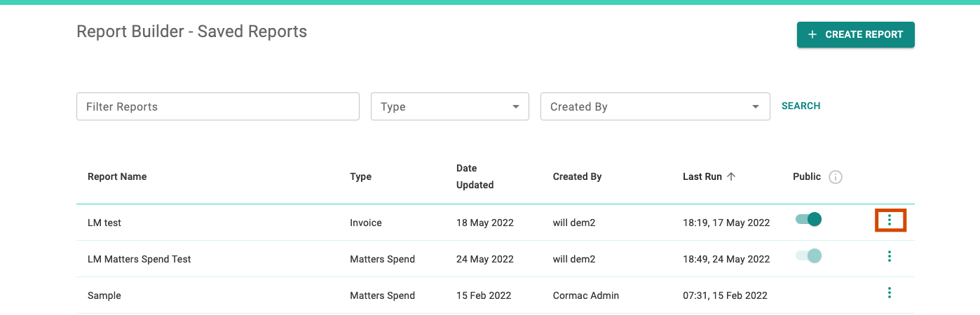980x315 pixels.
Task: Open the LM Matters Spend Test report
Action: tap(139, 259)
